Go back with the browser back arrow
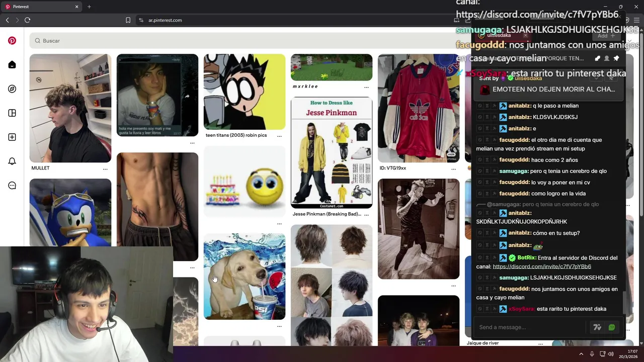The image size is (644, 362). click(x=7, y=20)
